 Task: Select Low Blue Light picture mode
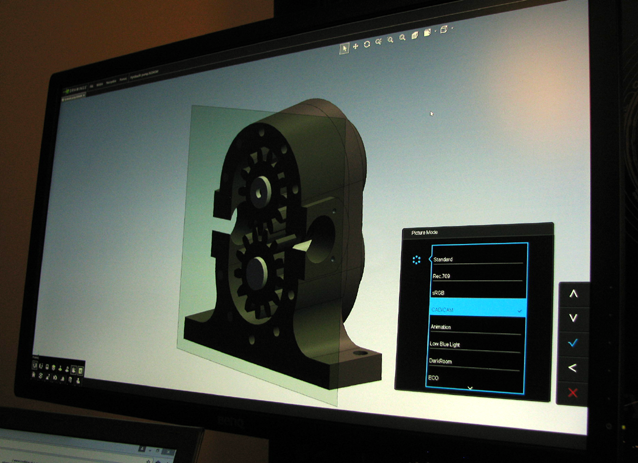(x=476, y=343)
